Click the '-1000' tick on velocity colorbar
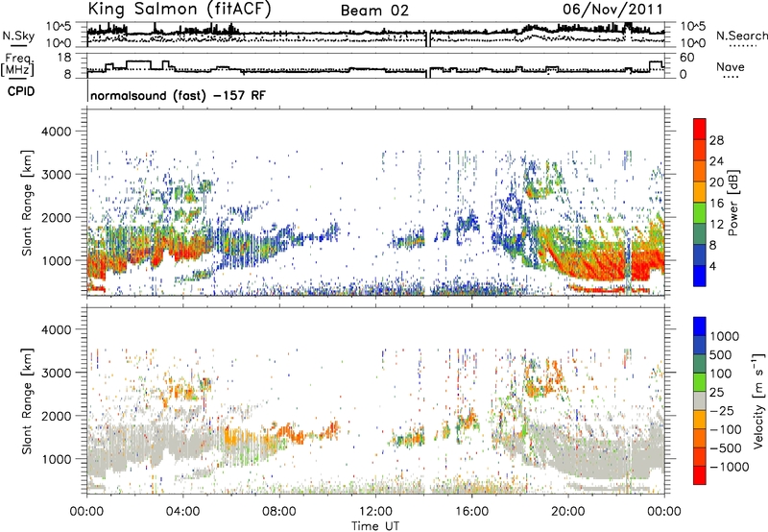 coord(729,467)
